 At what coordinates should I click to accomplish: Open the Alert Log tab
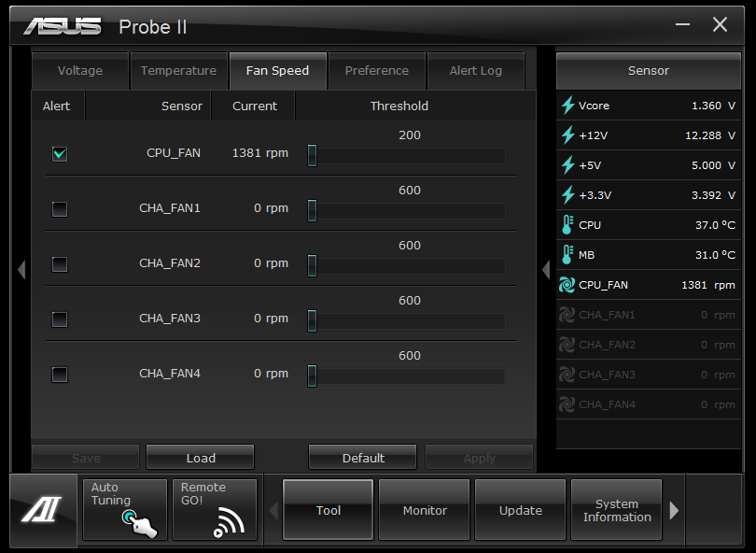pyautogui.click(x=476, y=71)
